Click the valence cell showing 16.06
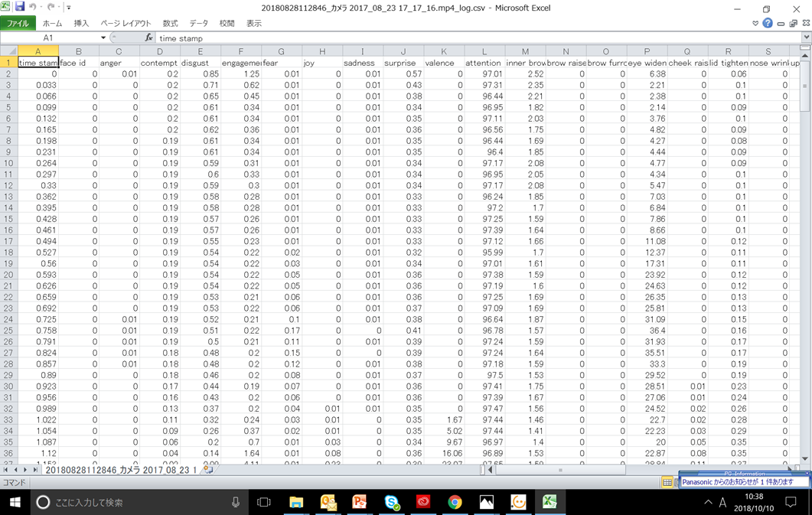Viewport: 812px width, 515px height. tap(444, 454)
